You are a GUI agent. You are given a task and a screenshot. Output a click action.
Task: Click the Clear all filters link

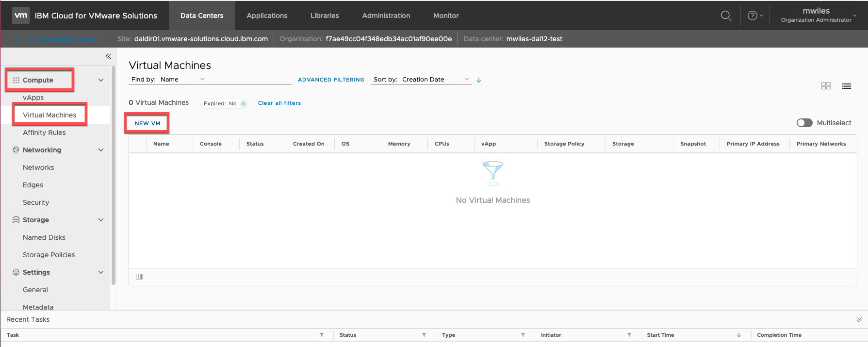click(x=279, y=103)
